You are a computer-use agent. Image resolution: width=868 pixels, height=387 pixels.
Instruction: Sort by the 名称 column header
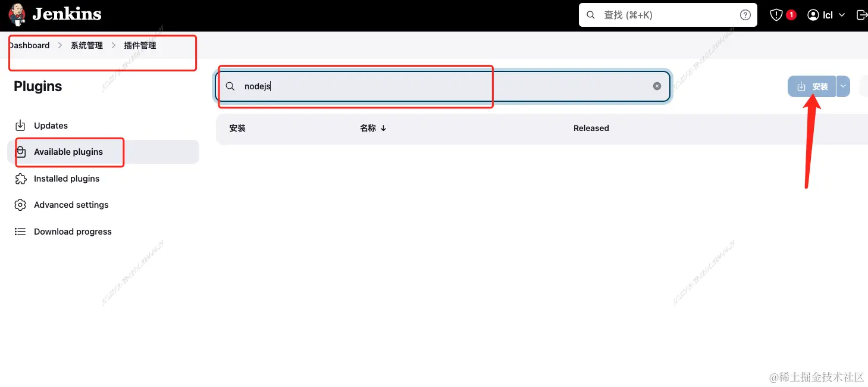[373, 128]
